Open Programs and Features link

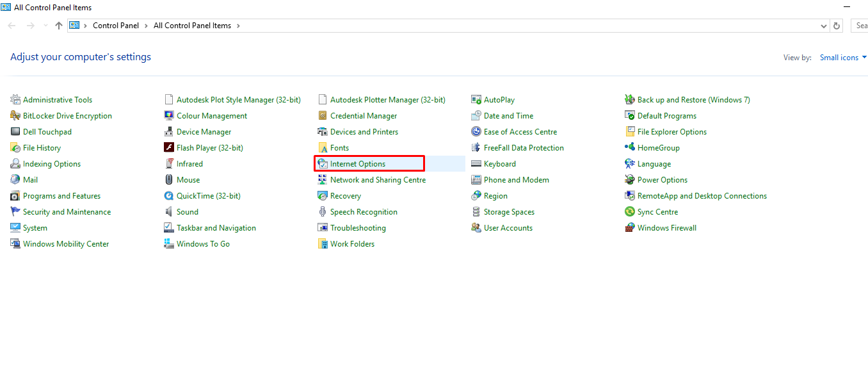(x=61, y=196)
